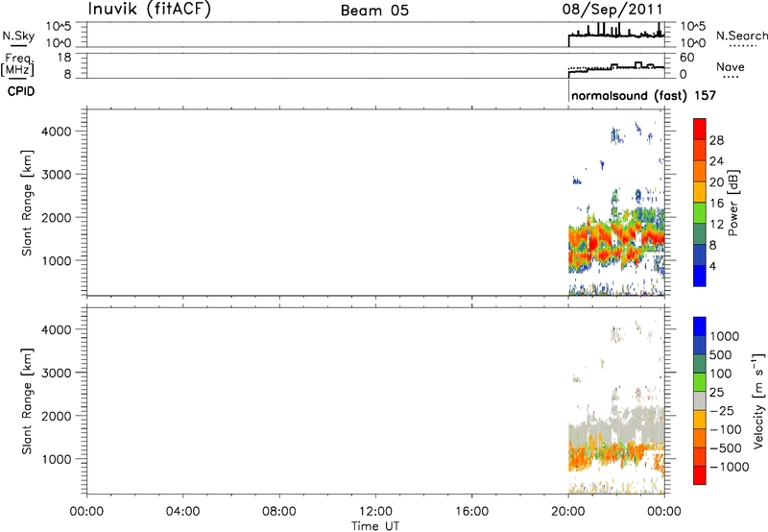
Task: Click the 'Freq. [MHz]' legend label
Action: click(x=17, y=65)
